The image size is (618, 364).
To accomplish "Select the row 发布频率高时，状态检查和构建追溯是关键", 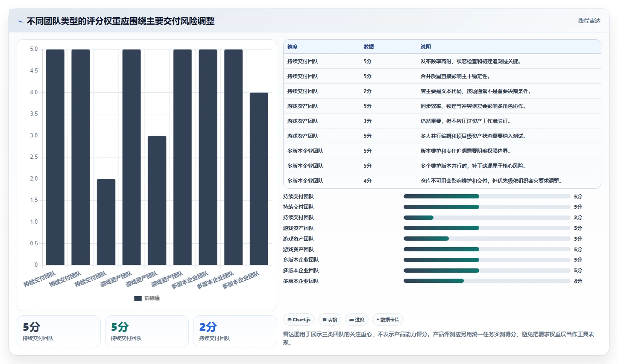I will click(442, 61).
